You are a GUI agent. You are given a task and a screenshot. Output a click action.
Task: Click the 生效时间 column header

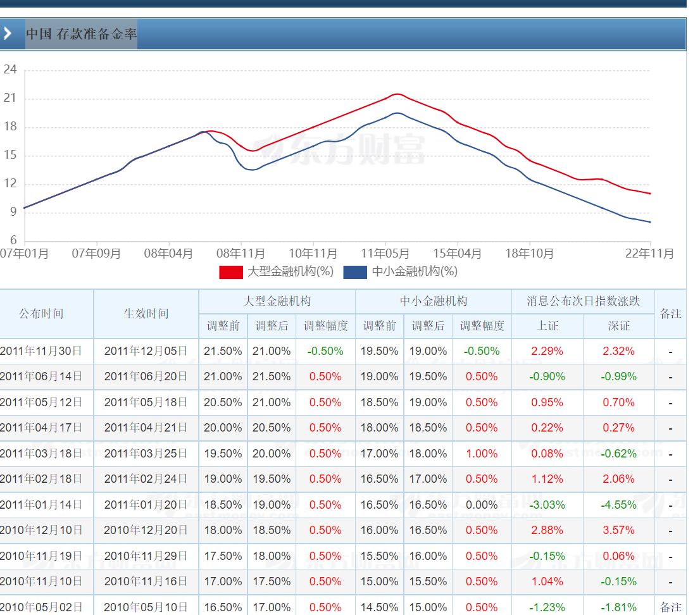146,314
